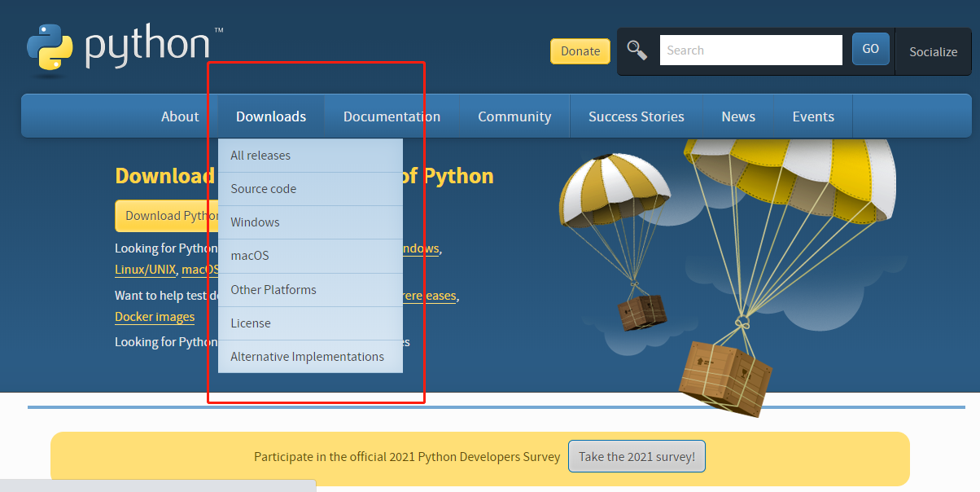Image resolution: width=980 pixels, height=492 pixels.
Task: Open the Socialize menu
Action: (933, 51)
